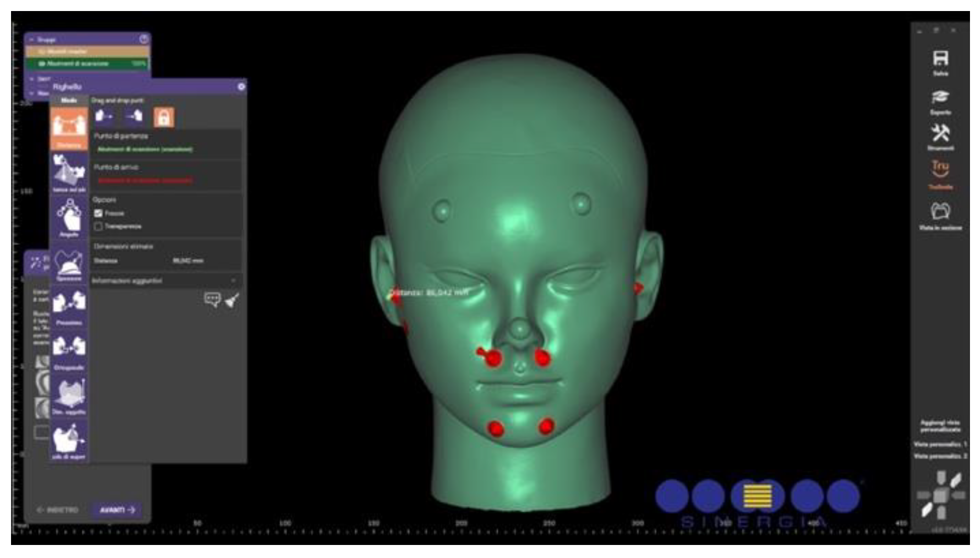This screenshot has width=980, height=558.
Task: Click the AVANTI button
Action: tap(117, 510)
